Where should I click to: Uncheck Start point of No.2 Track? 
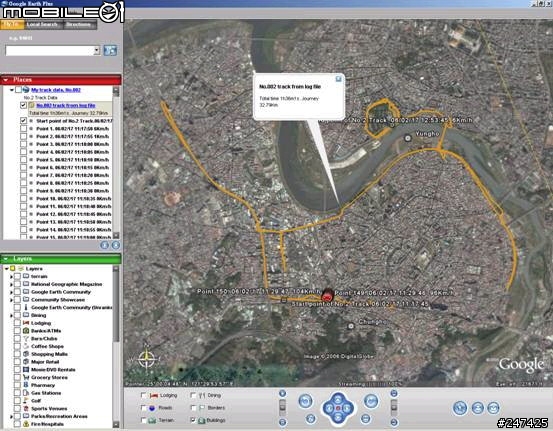coord(23,121)
